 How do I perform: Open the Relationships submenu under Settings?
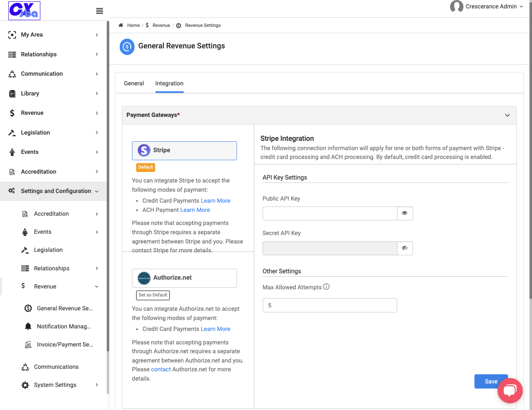tap(52, 268)
